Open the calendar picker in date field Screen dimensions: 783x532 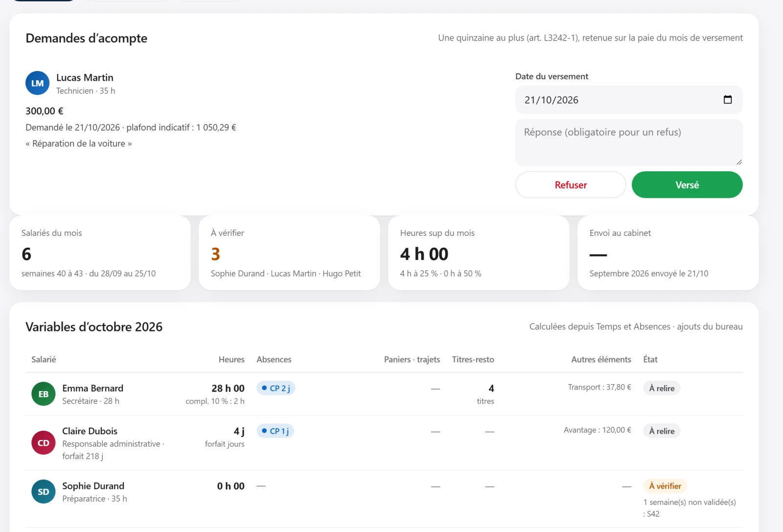coord(728,100)
